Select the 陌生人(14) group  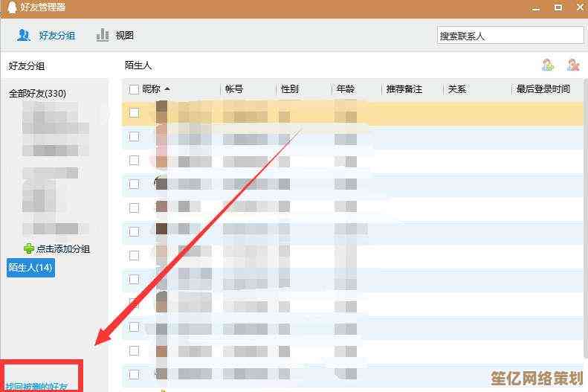click(30, 267)
